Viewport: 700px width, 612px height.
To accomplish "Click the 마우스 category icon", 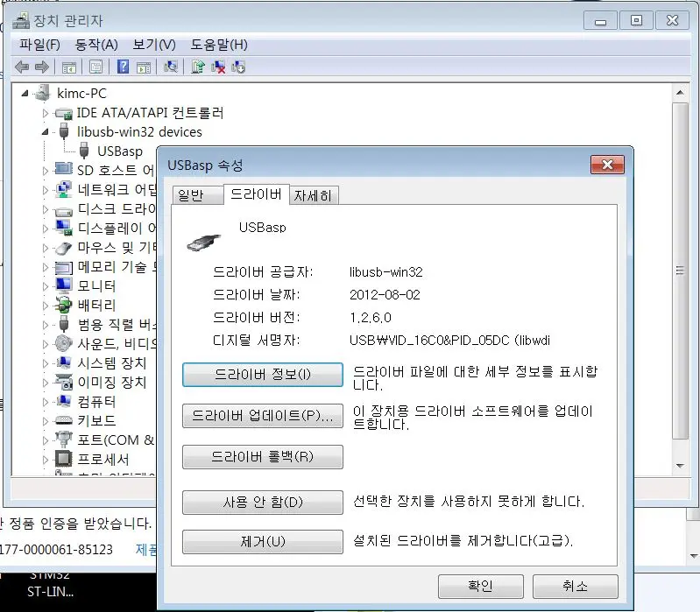I will (63, 248).
